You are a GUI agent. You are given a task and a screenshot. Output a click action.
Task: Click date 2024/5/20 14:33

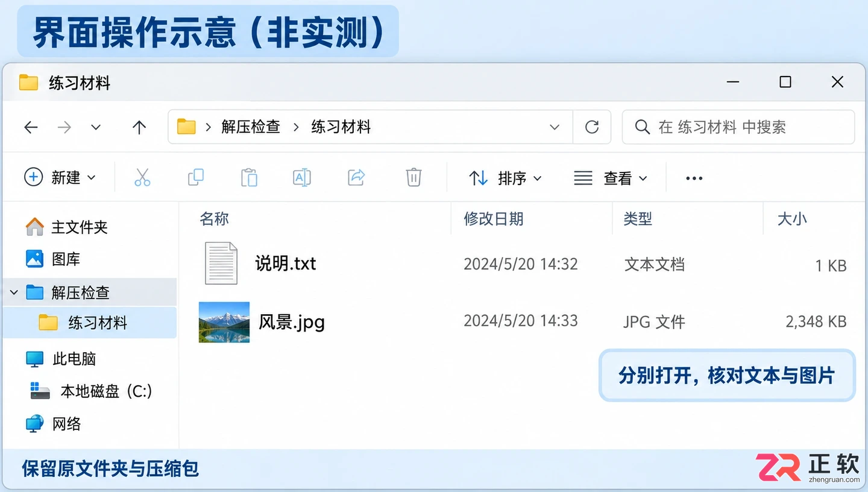click(x=521, y=321)
